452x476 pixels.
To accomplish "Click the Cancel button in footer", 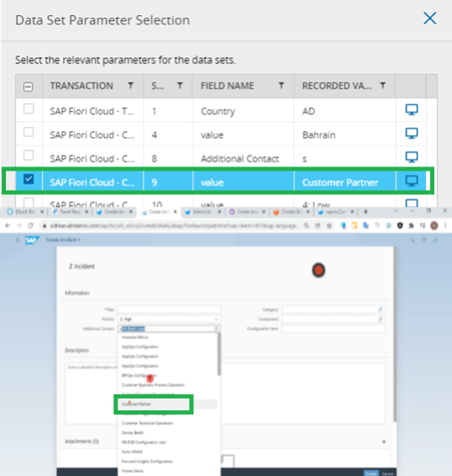I will [x=387, y=473].
